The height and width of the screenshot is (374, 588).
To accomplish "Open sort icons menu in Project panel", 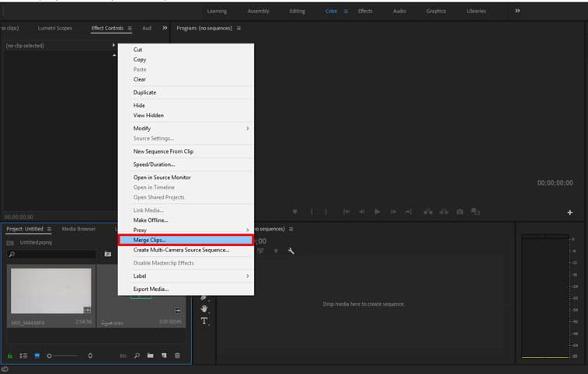I will (x=90, y=355).
